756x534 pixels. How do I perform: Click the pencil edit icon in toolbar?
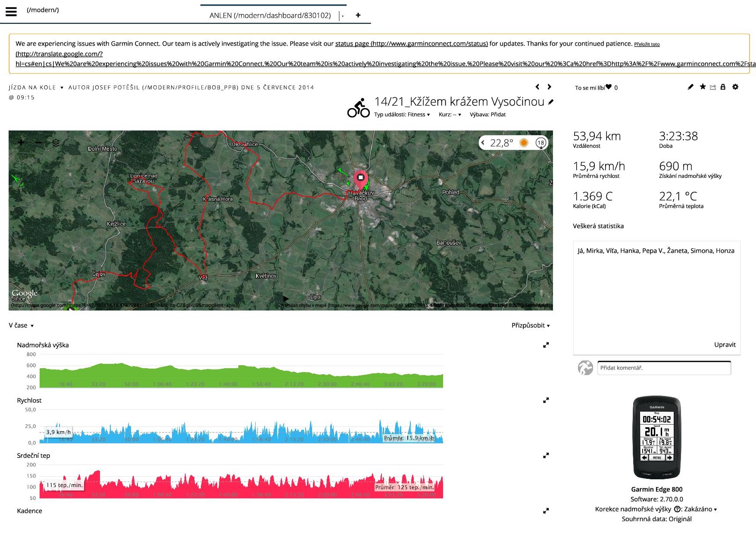(x=690, y=87)
